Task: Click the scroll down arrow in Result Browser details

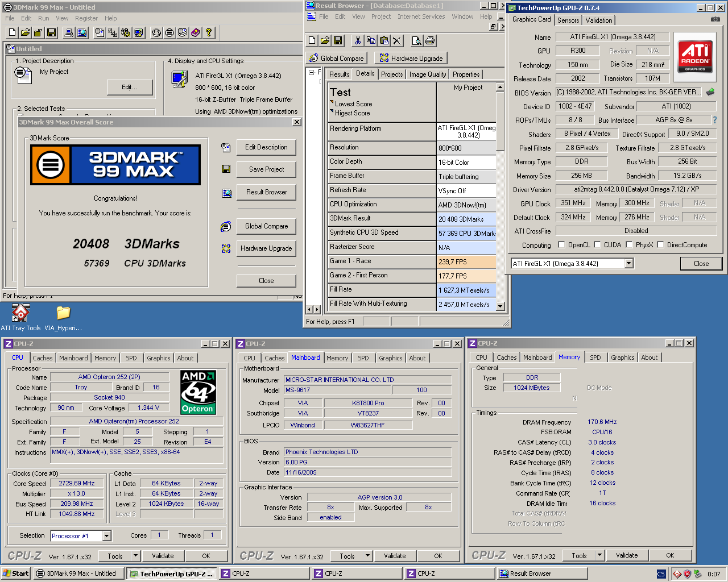Action: pyautogui.click(x=500, y=306)
